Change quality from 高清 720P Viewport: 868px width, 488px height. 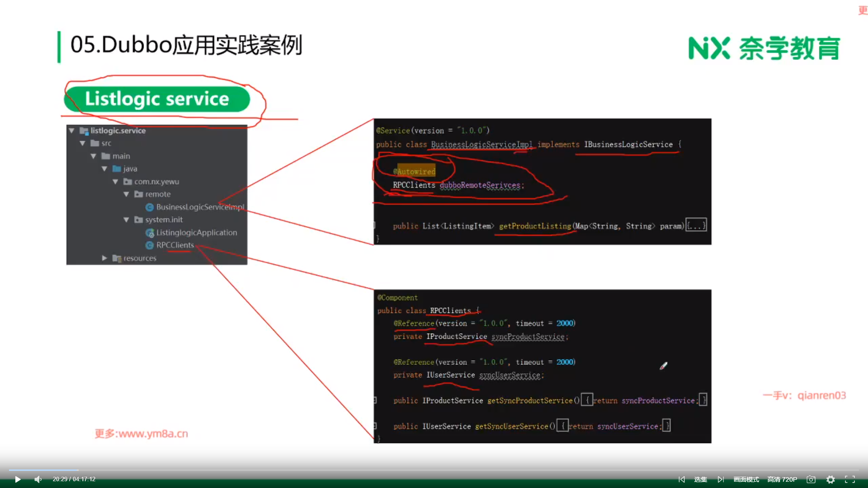click(782, 479)
